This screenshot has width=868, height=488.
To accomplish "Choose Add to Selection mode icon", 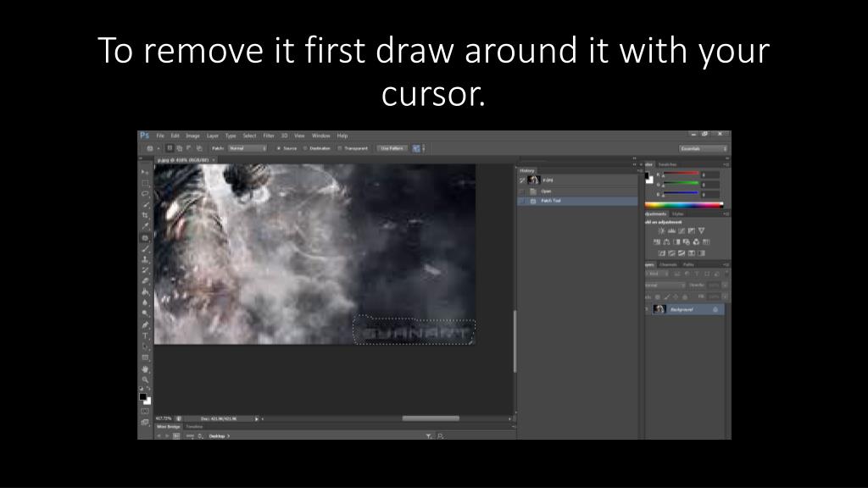I will pyautogui.click(x=180, y=148).
